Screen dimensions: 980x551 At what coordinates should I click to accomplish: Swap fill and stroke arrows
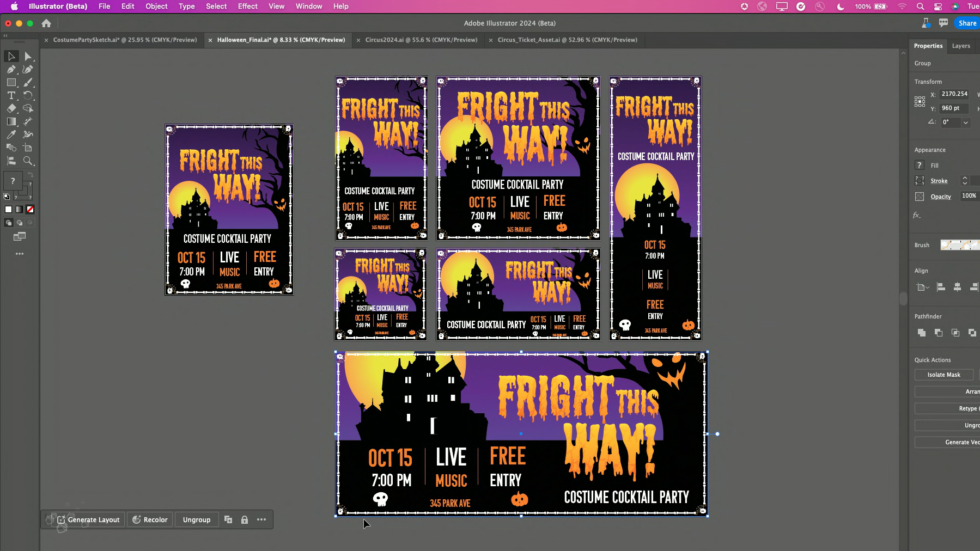coord(31,175)
